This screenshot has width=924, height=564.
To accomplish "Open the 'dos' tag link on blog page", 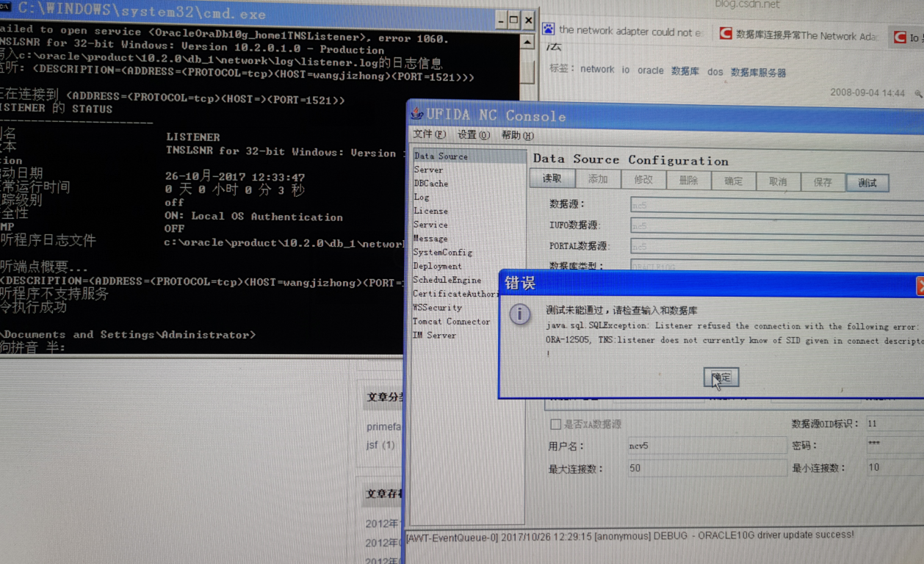I will 715,72.
